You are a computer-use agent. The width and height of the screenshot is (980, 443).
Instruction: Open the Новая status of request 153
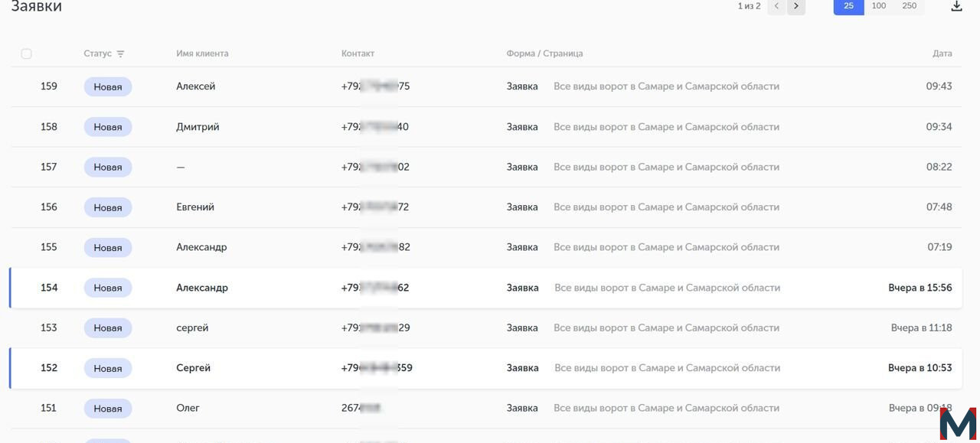(108, 327)
